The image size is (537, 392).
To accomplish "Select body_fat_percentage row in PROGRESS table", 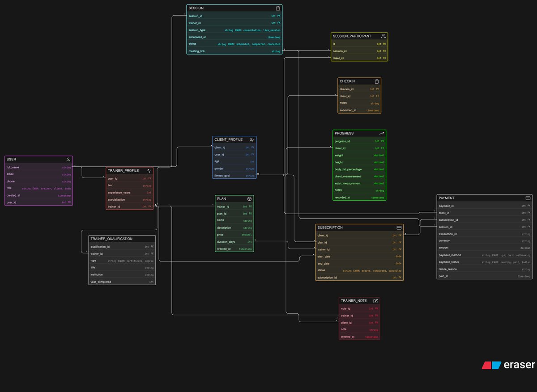I will (x=359, y=169).
